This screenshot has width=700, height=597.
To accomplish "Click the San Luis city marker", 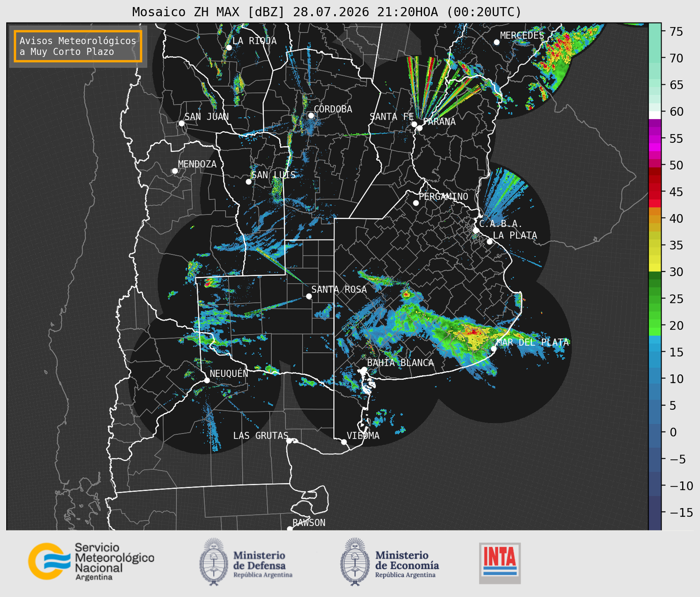I will pos(249,182).
